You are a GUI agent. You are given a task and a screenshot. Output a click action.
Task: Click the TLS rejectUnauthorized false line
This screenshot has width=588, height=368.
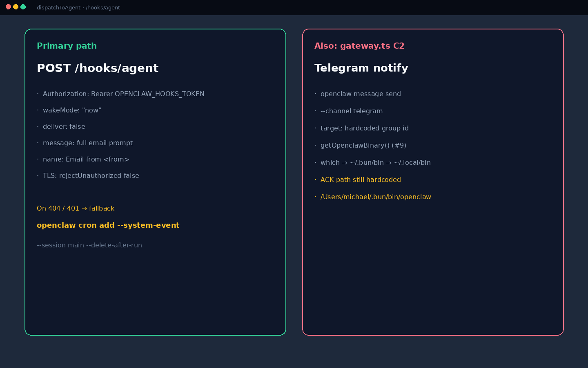pyautogui.click(x=91, y=176)
